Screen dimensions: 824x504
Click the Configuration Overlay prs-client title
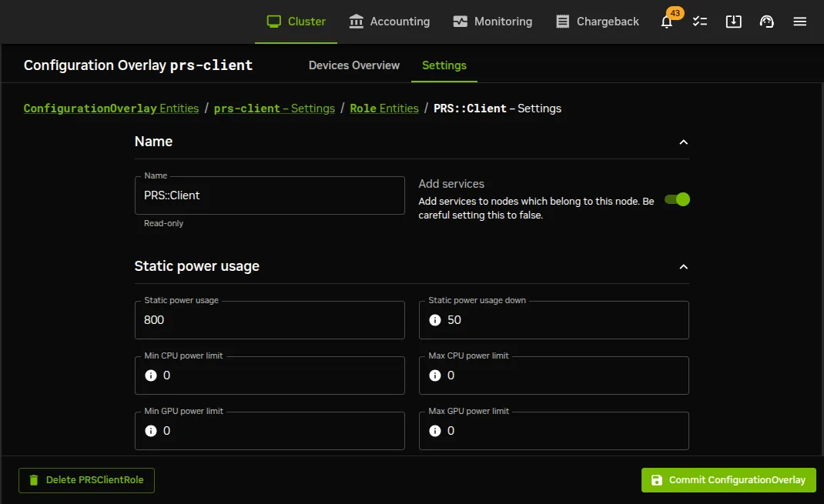(138, 65)
